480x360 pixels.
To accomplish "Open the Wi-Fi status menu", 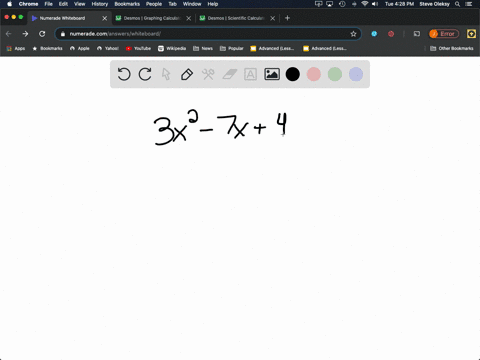I will [365, 4].
